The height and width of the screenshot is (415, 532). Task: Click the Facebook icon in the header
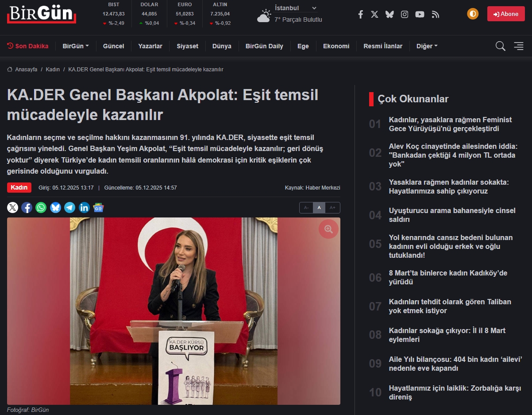(360, 14)
